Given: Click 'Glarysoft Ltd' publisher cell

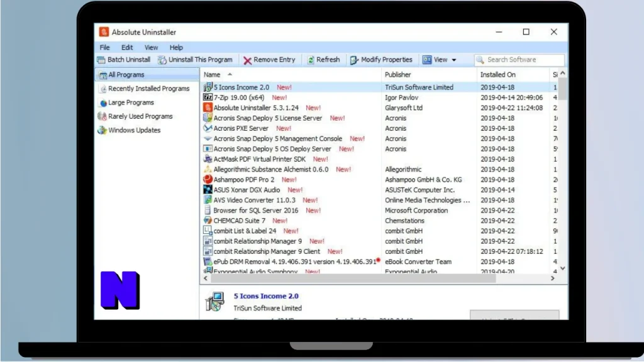Looking at the screenshot, I should (x=404, y=107).
